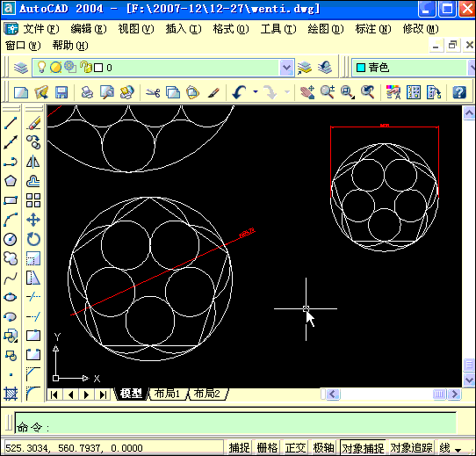The image size is (476, 456).
Task: Click the Cut scissors icon
Action: coord(153,92)
